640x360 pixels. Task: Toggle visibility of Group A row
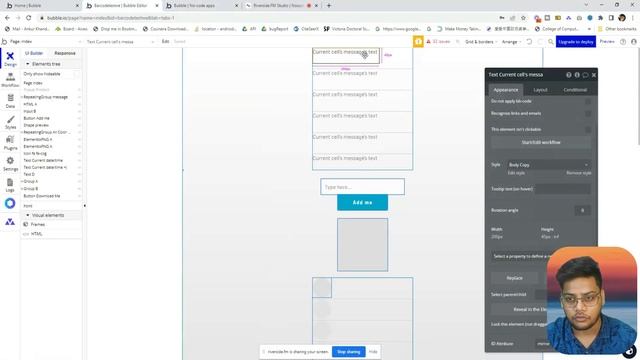point(79,181)
